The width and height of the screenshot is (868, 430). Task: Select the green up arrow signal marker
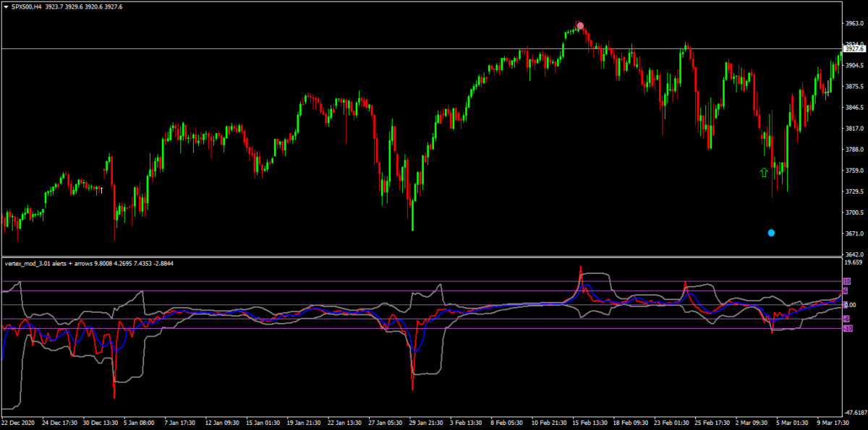pyautogui.click(x=763, y=173)
